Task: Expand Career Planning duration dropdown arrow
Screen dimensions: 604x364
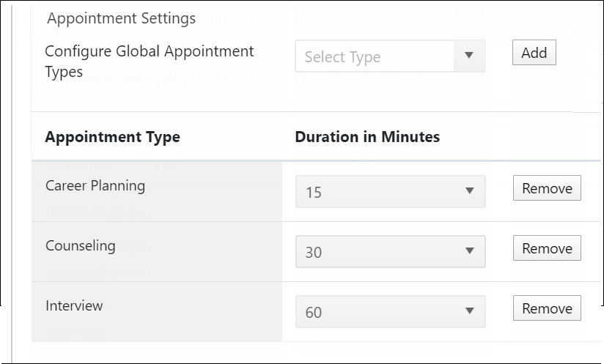Action: (469, 192)
